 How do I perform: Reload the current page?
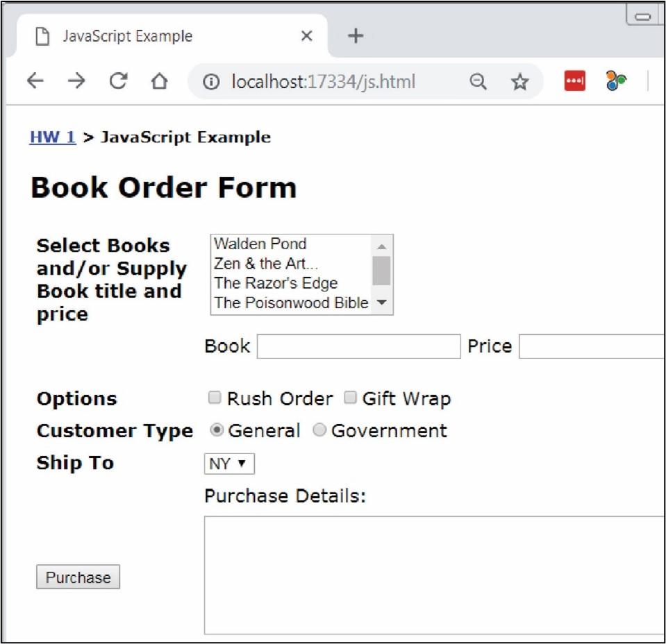(x=118, y=80)
